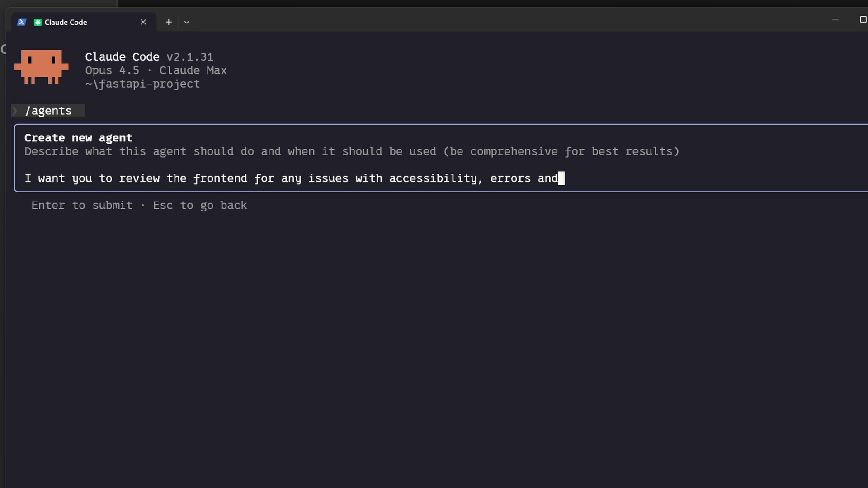Open the terminal tab switcher chevron
The width and height of the screenshot is (868, 488).
click(187, 22)
